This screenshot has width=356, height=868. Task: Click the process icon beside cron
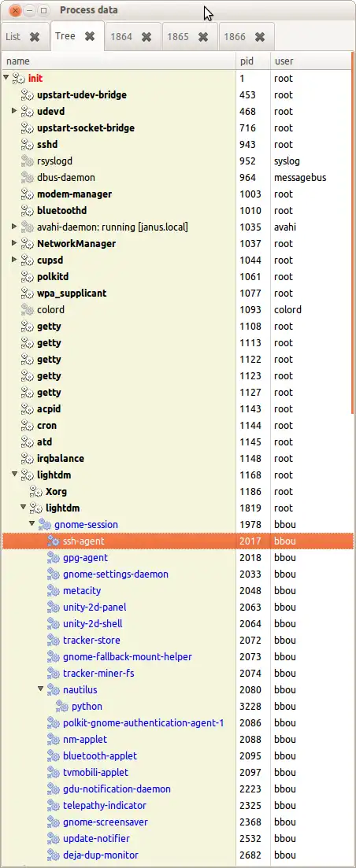28,426
